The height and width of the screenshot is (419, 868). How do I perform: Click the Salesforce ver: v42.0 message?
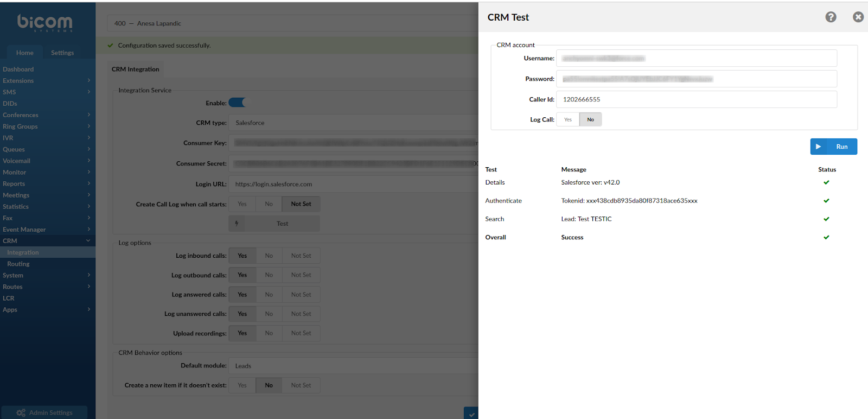tap(590, 182)
